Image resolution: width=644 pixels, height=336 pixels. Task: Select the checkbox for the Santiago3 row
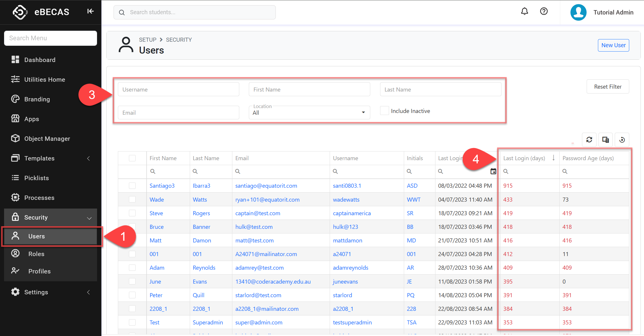132,186
